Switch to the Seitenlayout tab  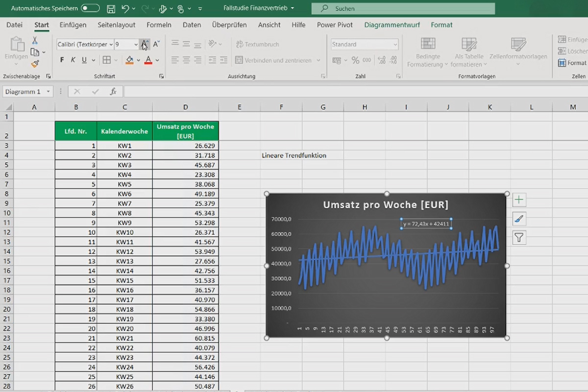point(117,24)
